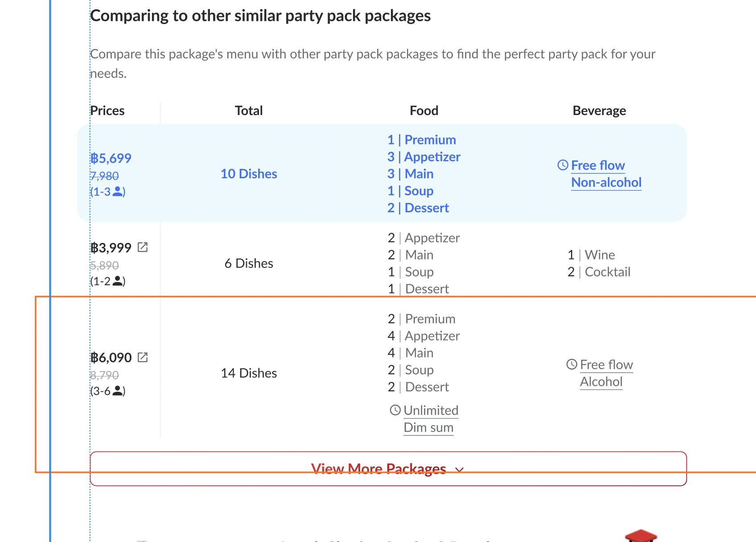Viewport: 756px width, 542px height.
Task: Open external link icon beside ฿6,090
Action: [143, 357]
